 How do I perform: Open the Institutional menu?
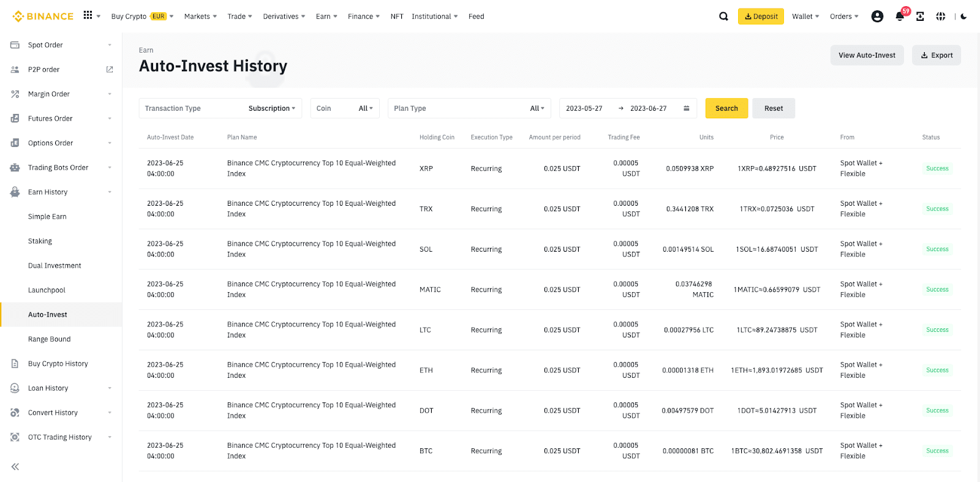point(434,17)
